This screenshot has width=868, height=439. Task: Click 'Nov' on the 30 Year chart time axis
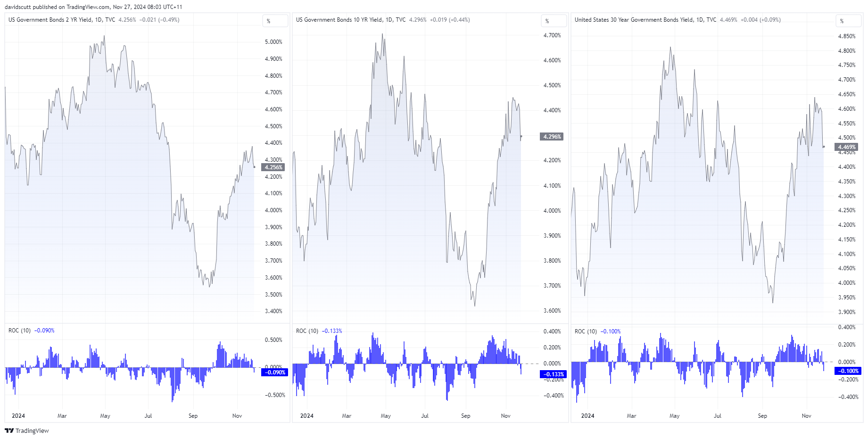click(x=806, y=416)
